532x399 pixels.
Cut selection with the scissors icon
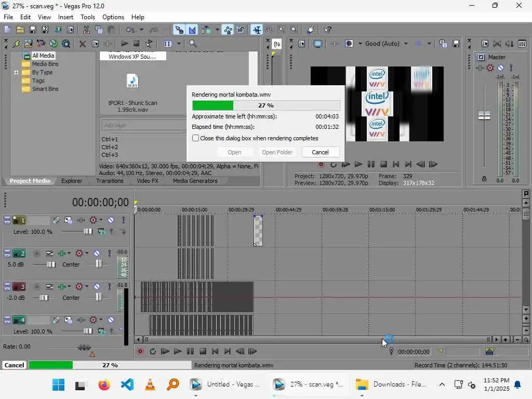[86, 30]
